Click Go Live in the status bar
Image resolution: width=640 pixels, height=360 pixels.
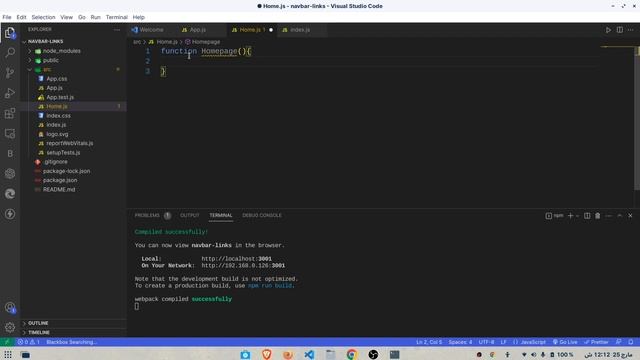tap(565, 342)
